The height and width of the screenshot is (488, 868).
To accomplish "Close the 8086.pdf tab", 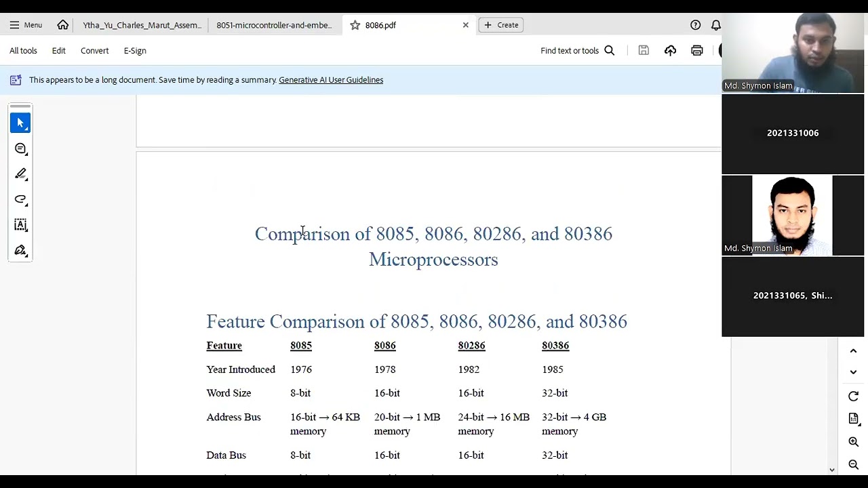I will click(x=465, y=25).
